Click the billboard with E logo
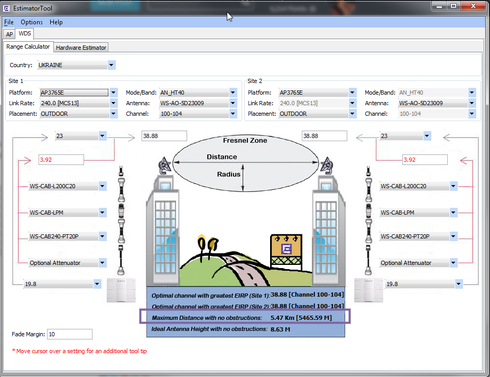The height and width of the screenshot is (377, 490). (286, 252)
